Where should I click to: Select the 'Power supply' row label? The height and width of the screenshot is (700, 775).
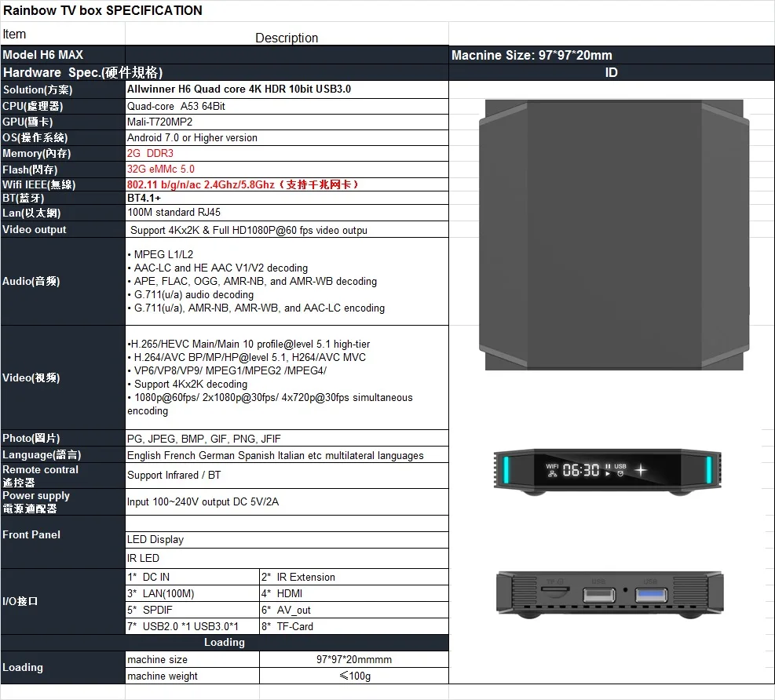[x=63, y=502]
